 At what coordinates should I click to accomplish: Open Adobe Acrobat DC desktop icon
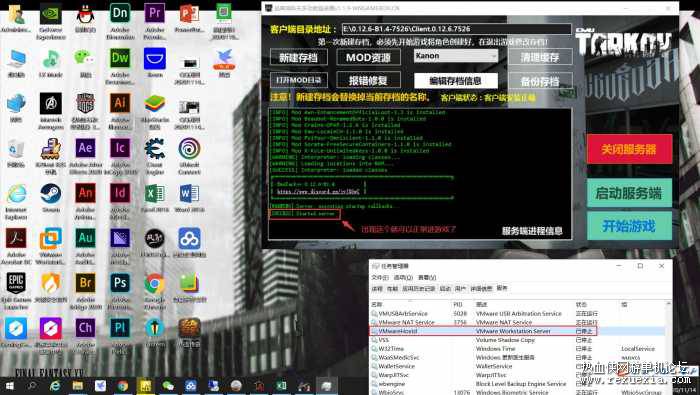click(16, 245)
